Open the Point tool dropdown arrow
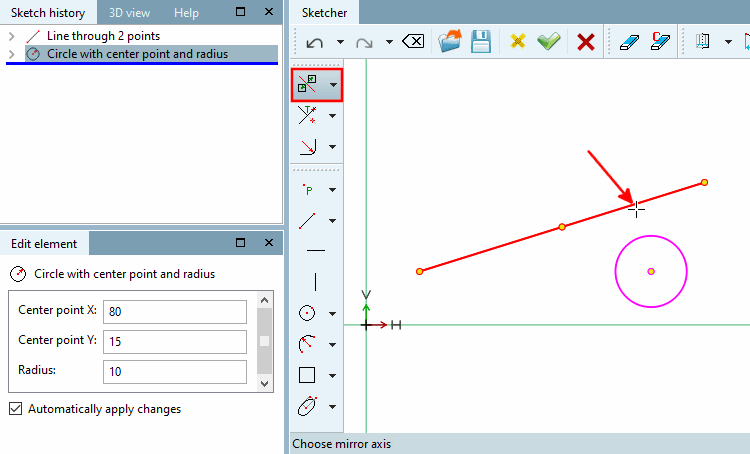The height and width of the screenshot is (454, 750). [332, 190]
